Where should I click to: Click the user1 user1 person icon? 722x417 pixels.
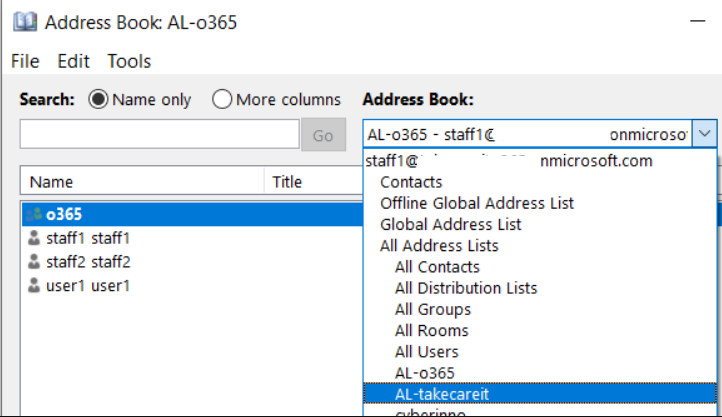pos(34,286)
